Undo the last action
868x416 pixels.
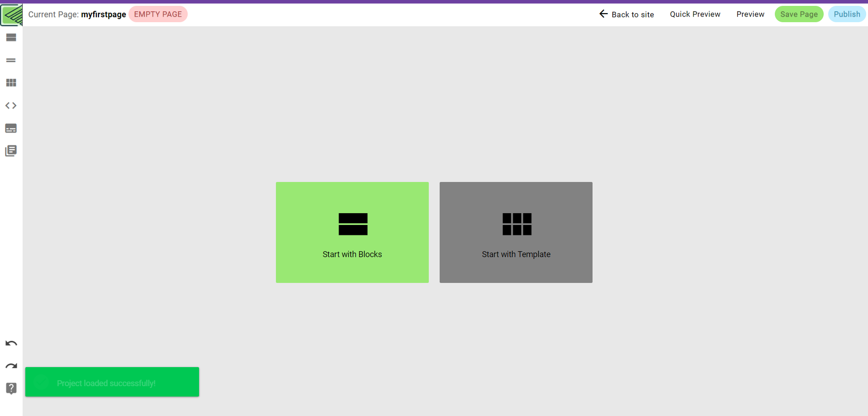tap(11, 343)
